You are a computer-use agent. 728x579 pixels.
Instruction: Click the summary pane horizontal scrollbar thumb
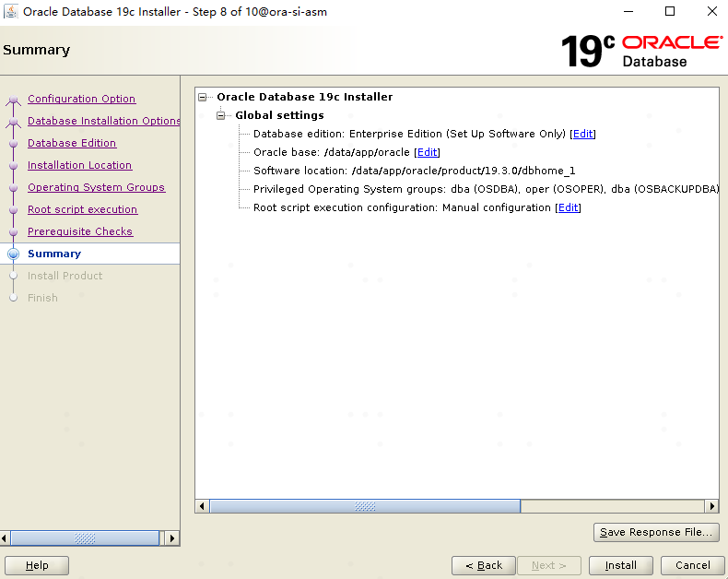(x=365, y=506)
